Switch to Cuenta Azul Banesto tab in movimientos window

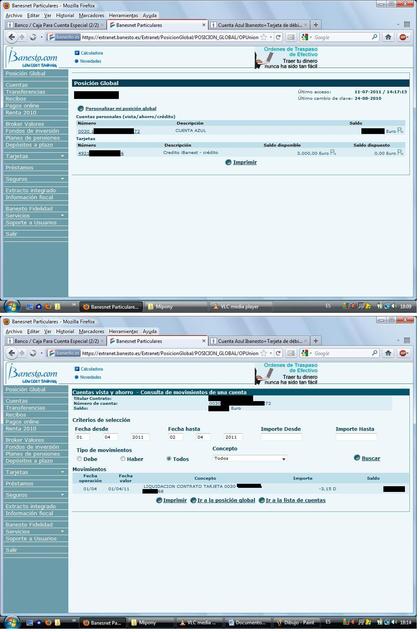pyautogui.click(x=260, y=341)
